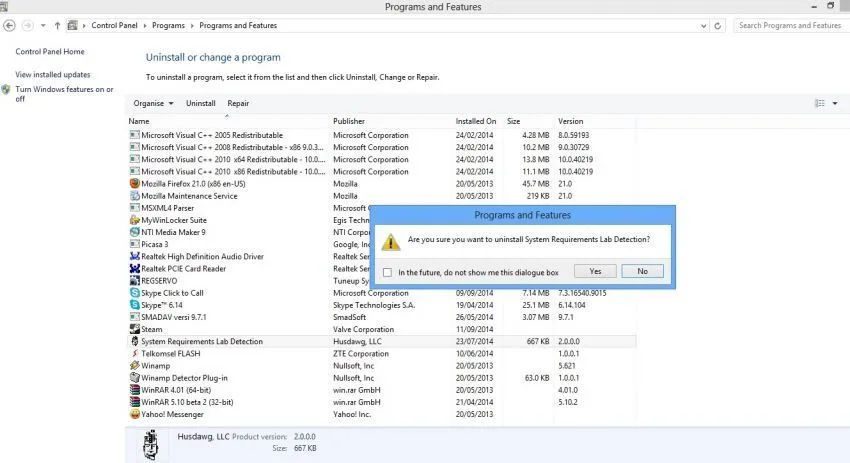The image size is (850, 463).
Task: Sort by the Installed On column header
Action: [x=475, y=121]
